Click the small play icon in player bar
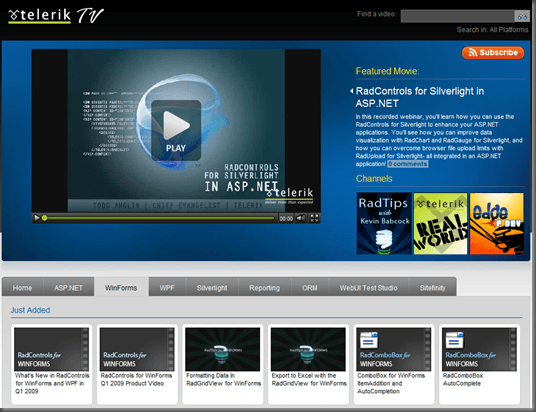Viewport: 536px width, 412px height. coord(37,218)
